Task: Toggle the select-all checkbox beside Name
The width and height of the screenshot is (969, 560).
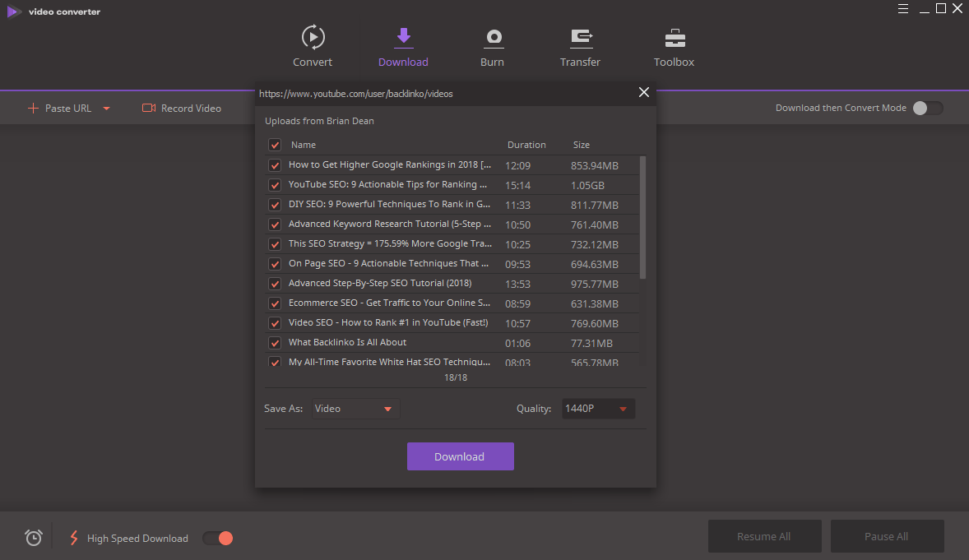Action: 275,145
